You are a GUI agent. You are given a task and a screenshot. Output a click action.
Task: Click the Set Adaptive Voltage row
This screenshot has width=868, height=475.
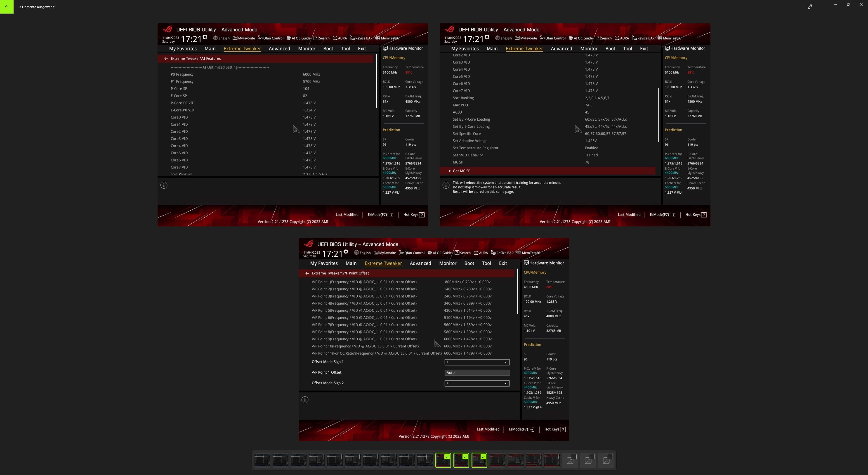[547, 141]
